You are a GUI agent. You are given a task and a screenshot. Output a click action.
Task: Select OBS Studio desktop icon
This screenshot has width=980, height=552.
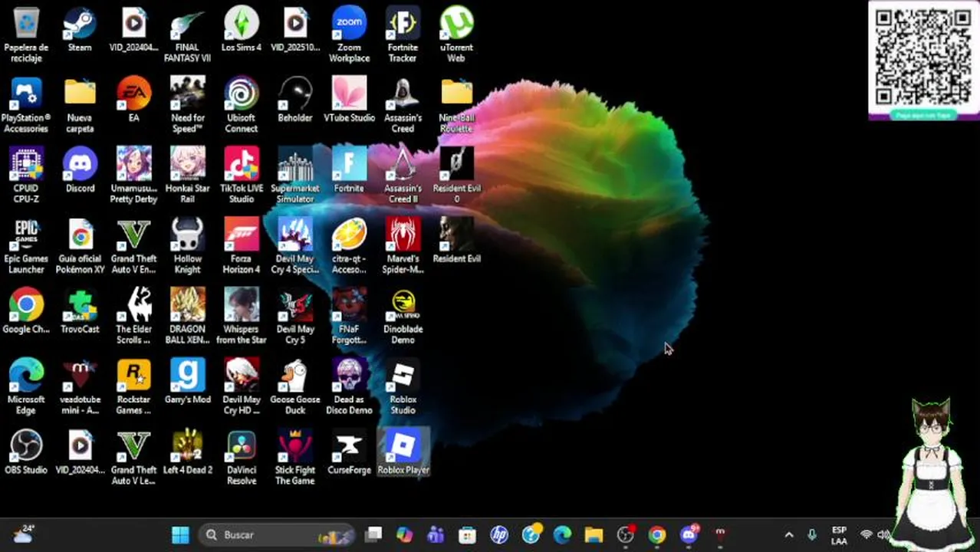(x=26, y=453)
